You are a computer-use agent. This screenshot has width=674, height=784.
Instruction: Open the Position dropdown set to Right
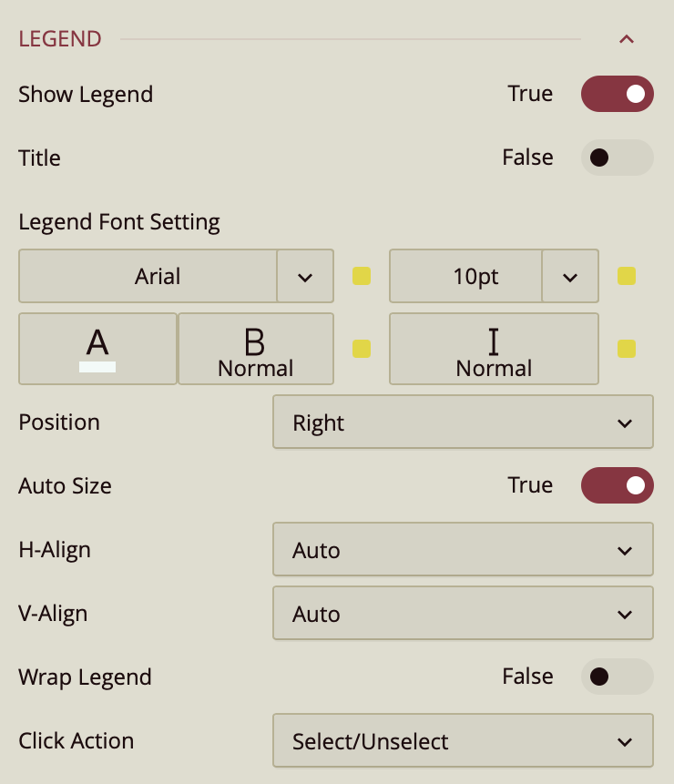(463, 423)
